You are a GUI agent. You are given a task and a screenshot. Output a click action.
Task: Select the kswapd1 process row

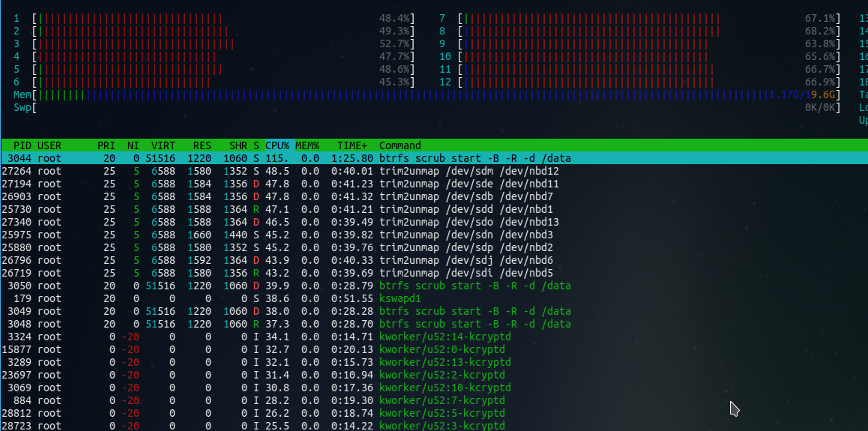point(434,298)
